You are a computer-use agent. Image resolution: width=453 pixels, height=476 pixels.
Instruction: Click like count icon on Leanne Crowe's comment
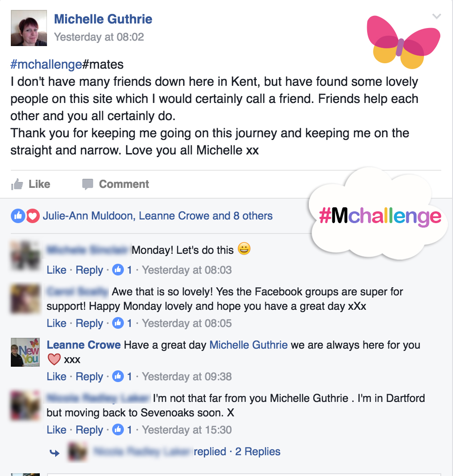point(118,377)
